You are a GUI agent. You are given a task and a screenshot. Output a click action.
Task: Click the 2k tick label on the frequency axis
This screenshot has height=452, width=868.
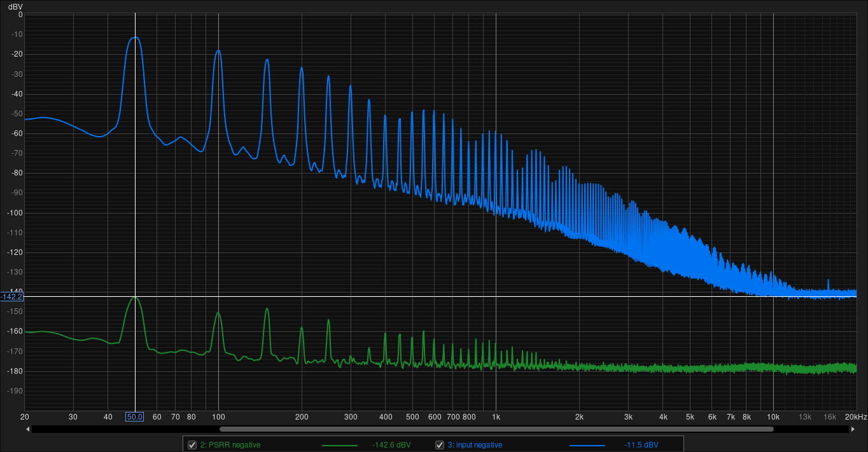pyautogui.click(x=579, y=417)
